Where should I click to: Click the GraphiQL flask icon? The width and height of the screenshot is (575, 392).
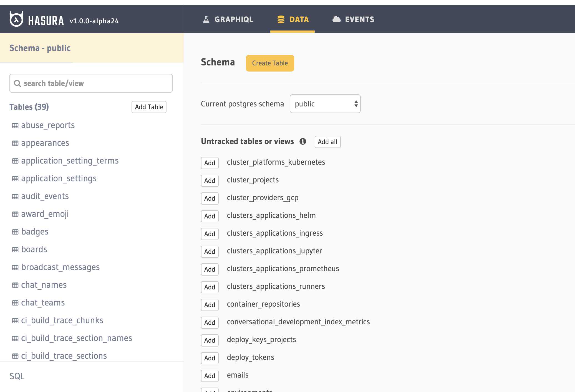(x=206, y=19)
